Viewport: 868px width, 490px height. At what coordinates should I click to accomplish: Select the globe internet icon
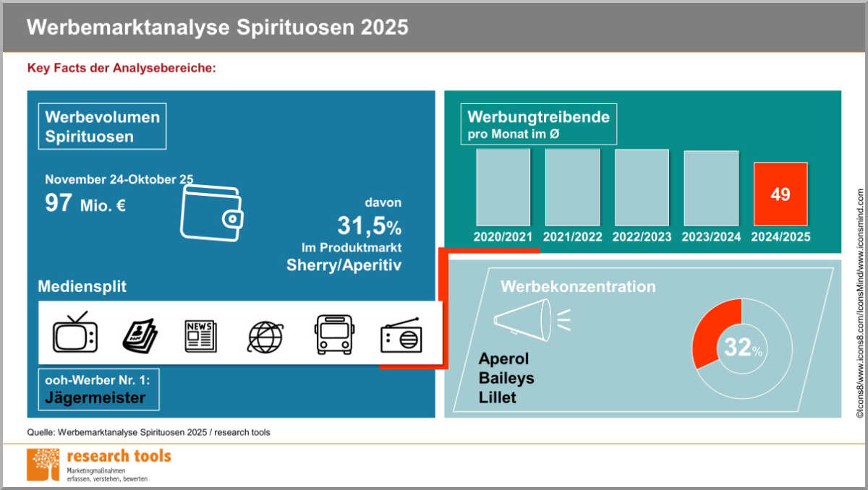click(x=265, y=336)
